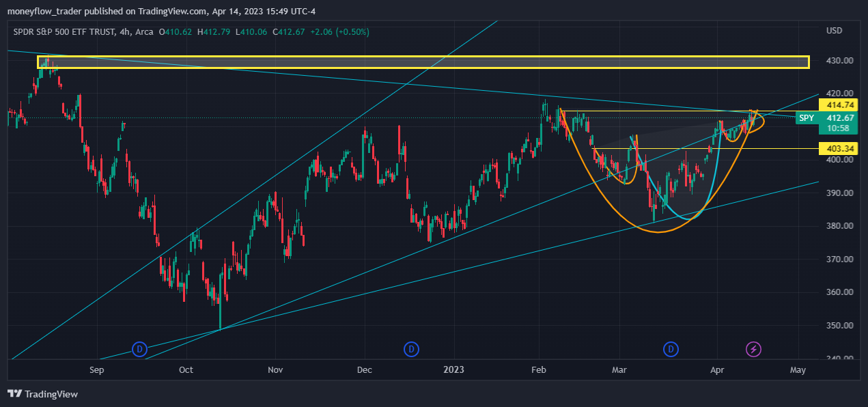Click the Apr label on time axis

coord(717,370)
